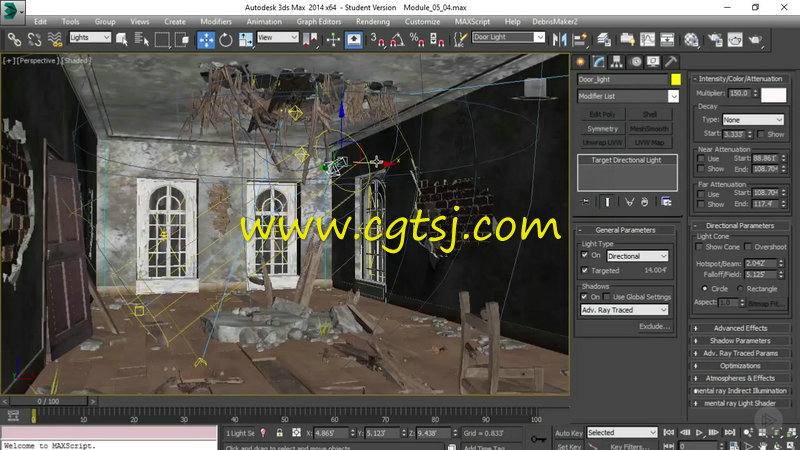Toggle Window/Crossing selection icon
800x450 pixels.
(182, 39)
